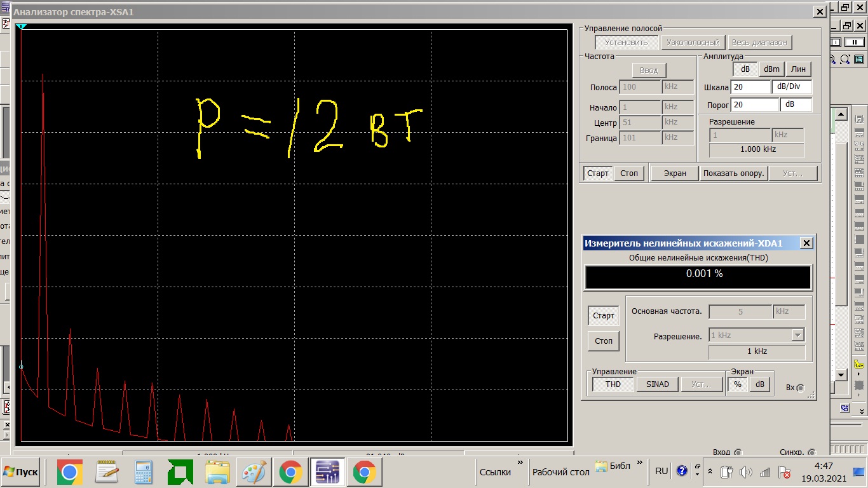Open the help icon in system tray
868x488 pixels.
[x=682, y=471]
